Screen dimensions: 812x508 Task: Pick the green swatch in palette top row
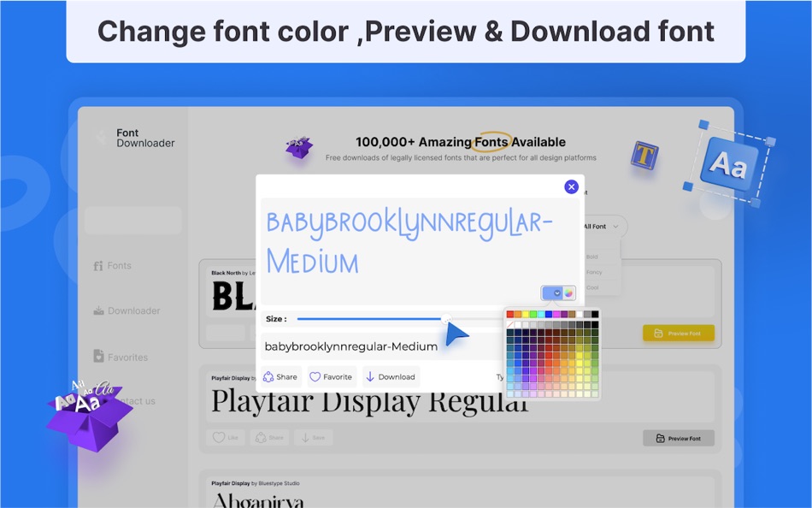(533, 314)
